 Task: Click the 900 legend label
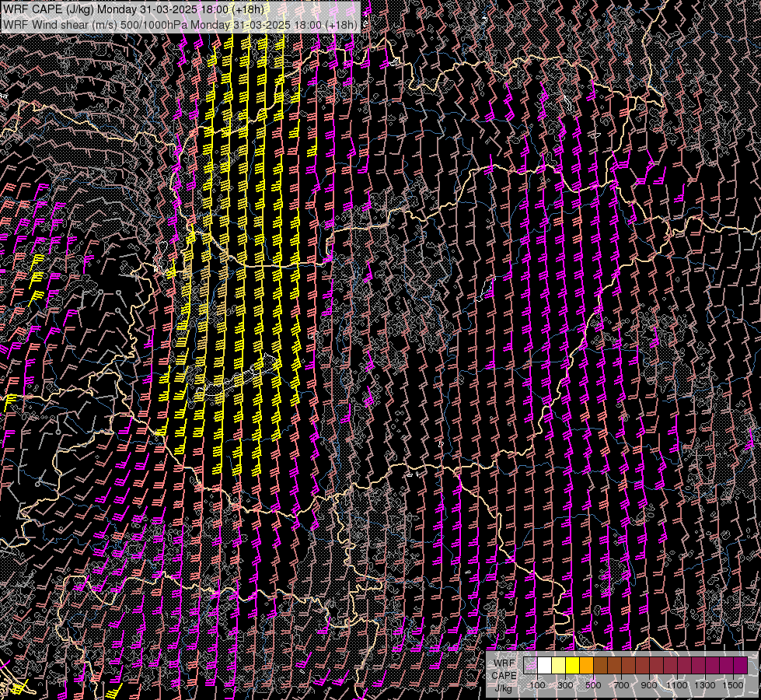pos(649,685)
